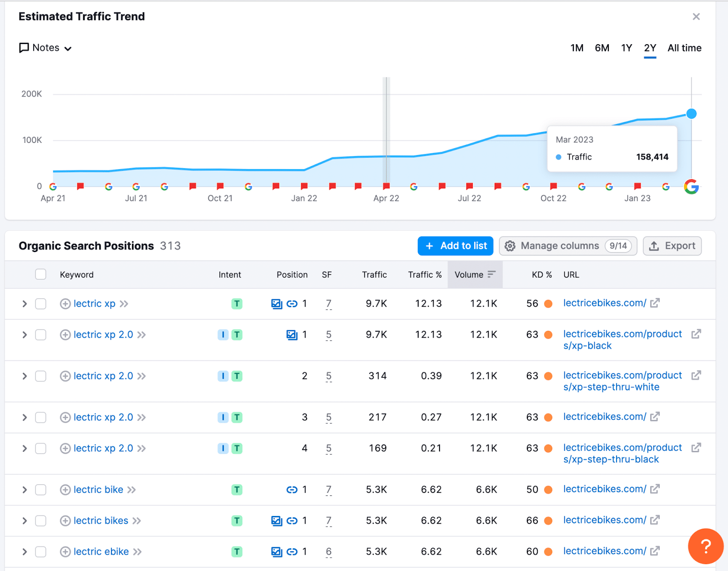Open the products/xp-black URL link
728x571 pixels.
(x=622, y=340)
